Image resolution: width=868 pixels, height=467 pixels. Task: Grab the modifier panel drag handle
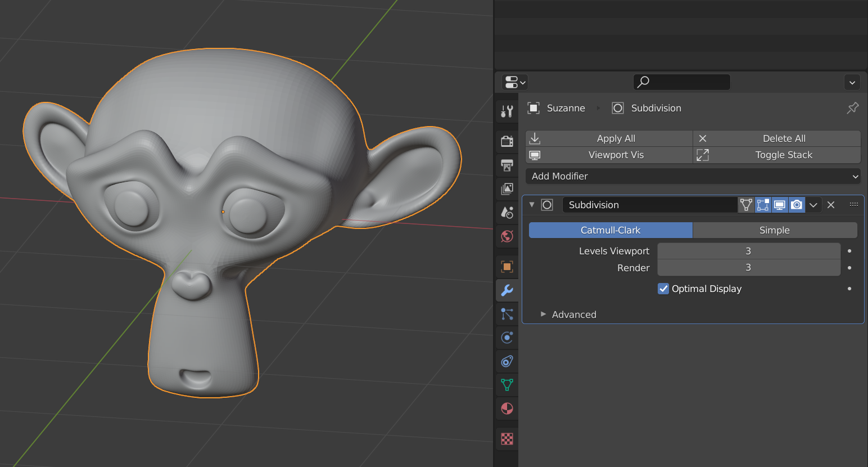click(854, 205)
